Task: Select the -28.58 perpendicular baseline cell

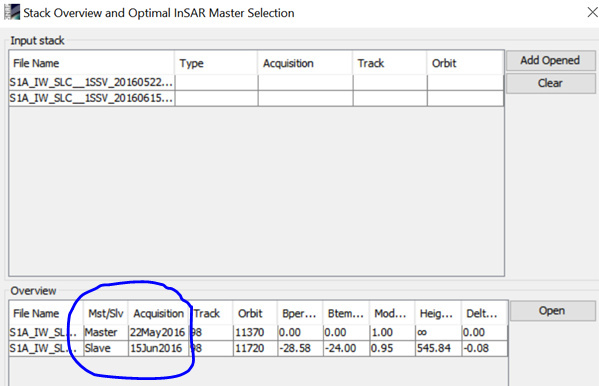Action: (x=300, y=348)
